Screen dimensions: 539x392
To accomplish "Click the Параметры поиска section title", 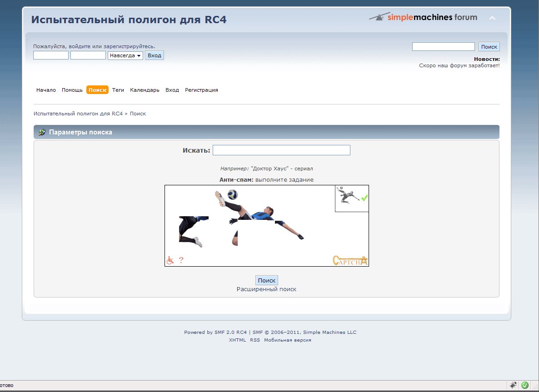I will pos(80,132).
